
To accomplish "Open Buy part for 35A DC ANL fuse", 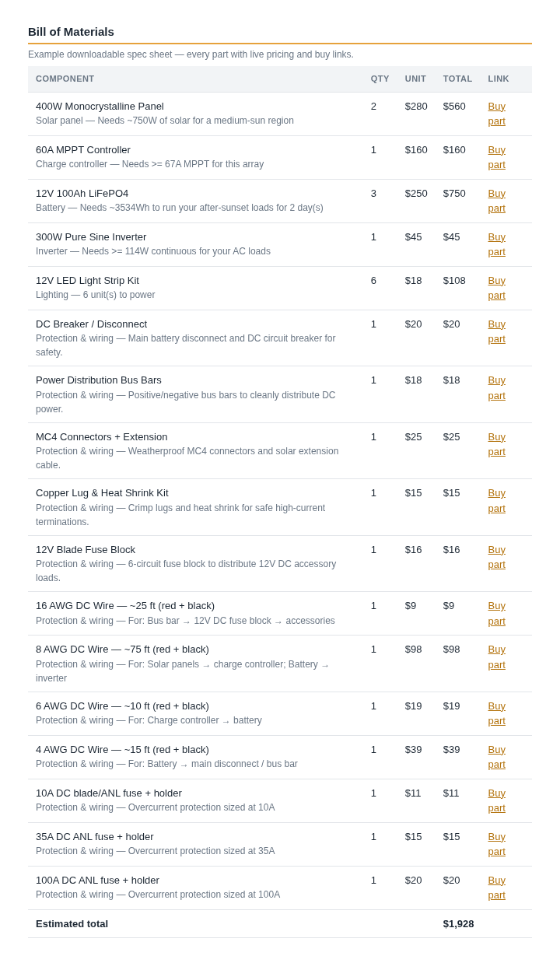I will 497,844.
